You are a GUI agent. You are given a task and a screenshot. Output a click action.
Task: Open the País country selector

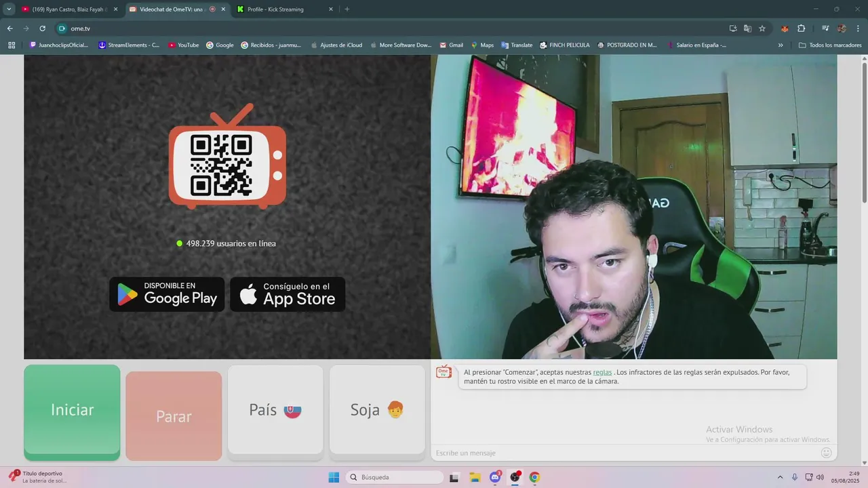(275, 410)
